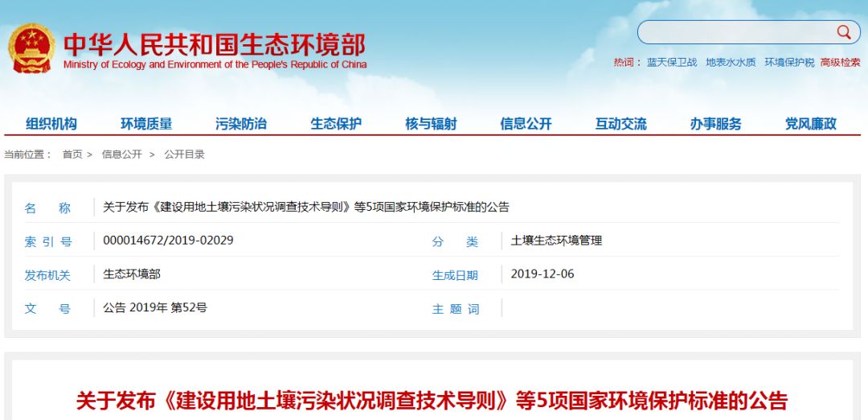This screenshot has width=868, height=420.
Task: Click the document number 公告 2019年 第52号
Action: [155, 307]
